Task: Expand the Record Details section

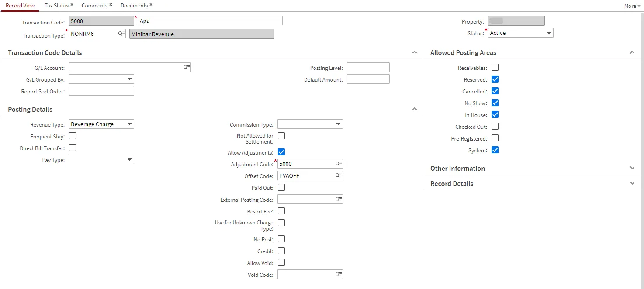Action: (632, 183)
